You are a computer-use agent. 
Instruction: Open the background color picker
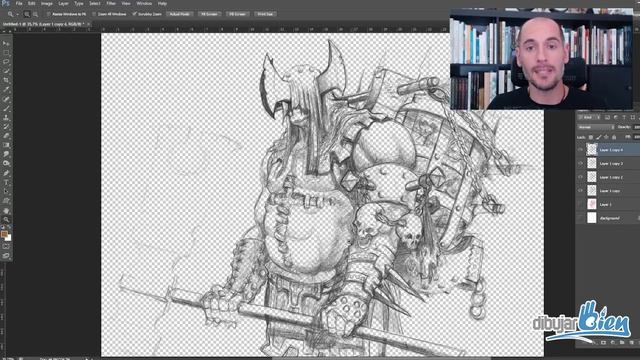tap(8, 238)
